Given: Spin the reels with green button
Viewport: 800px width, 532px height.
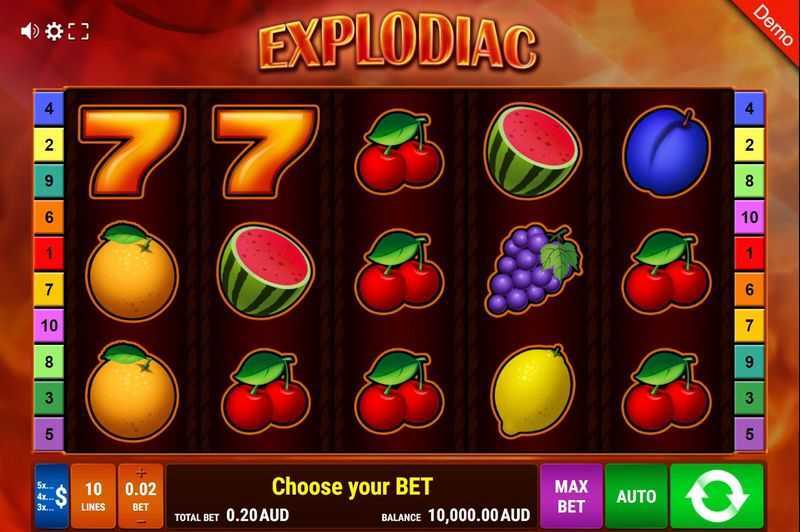Looking at the screenshot, I should click(x=717, y=496).
